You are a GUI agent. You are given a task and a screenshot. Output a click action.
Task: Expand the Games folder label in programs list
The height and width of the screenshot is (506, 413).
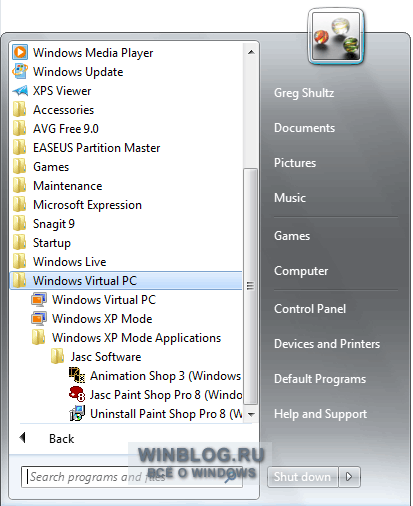51,167
